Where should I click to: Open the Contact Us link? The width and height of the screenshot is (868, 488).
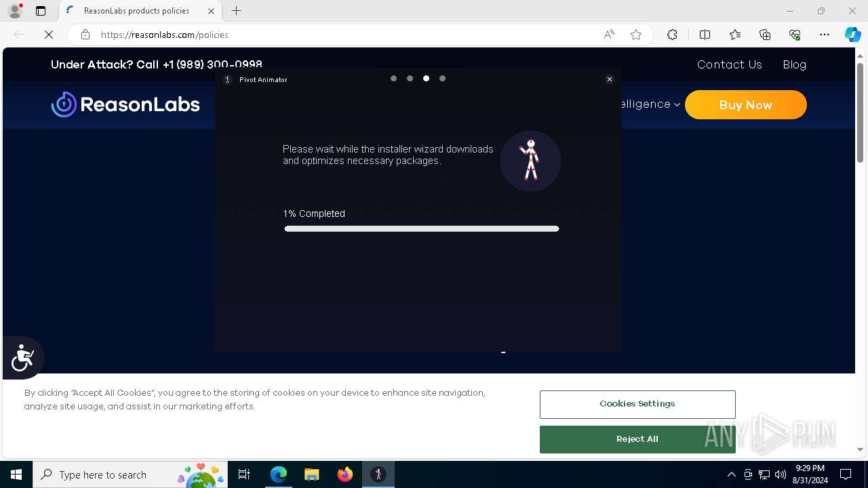(730, 64)
